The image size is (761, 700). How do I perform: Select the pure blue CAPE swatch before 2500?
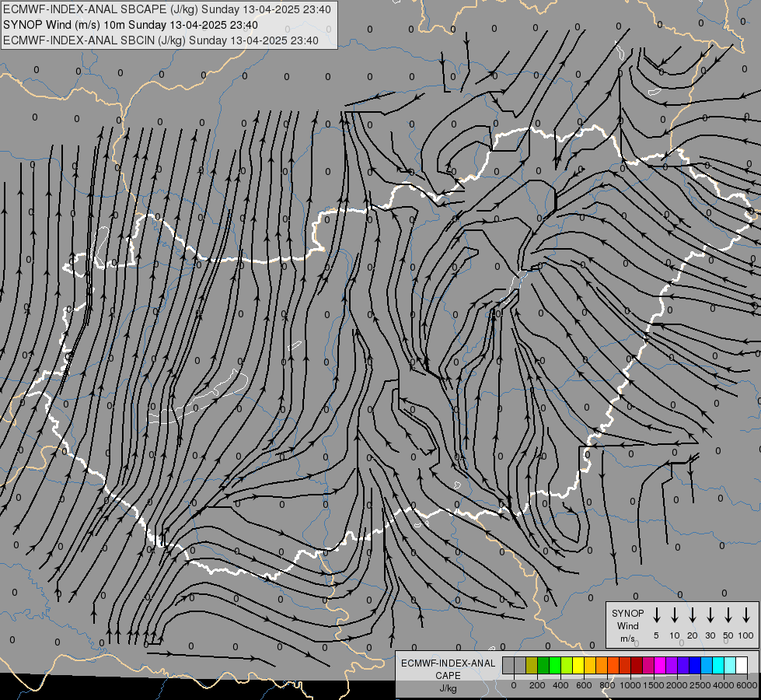click(x=696, y=665)
